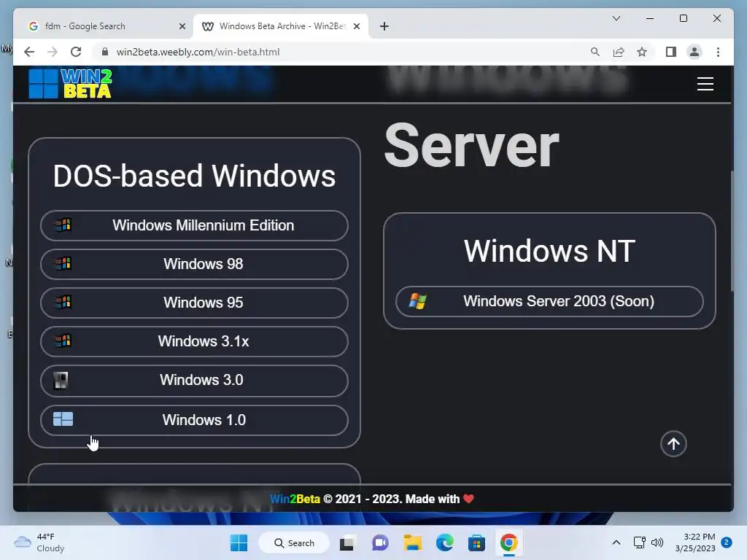The image size is (747, 560).
Task: Click the volume speaker icon
Action: (657, 542)
